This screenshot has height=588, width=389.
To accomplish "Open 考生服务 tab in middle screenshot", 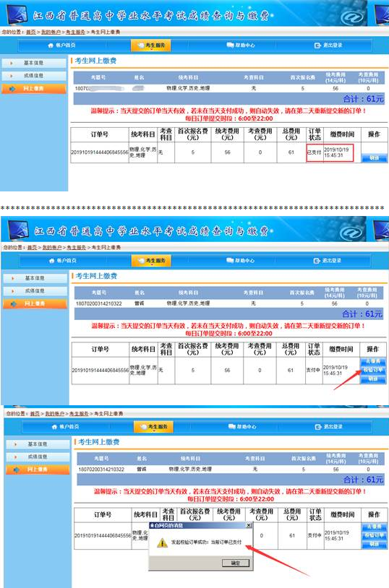I will point(151,260).
